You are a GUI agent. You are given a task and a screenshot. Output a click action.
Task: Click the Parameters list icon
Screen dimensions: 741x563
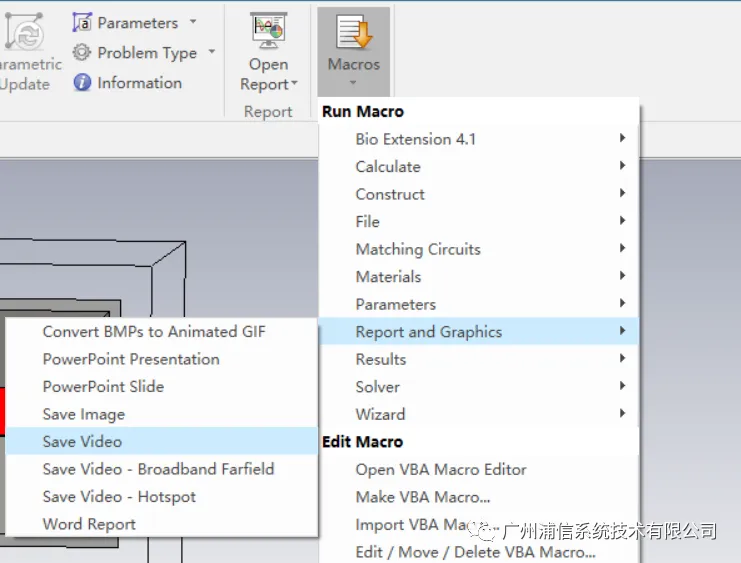[82, 22]
